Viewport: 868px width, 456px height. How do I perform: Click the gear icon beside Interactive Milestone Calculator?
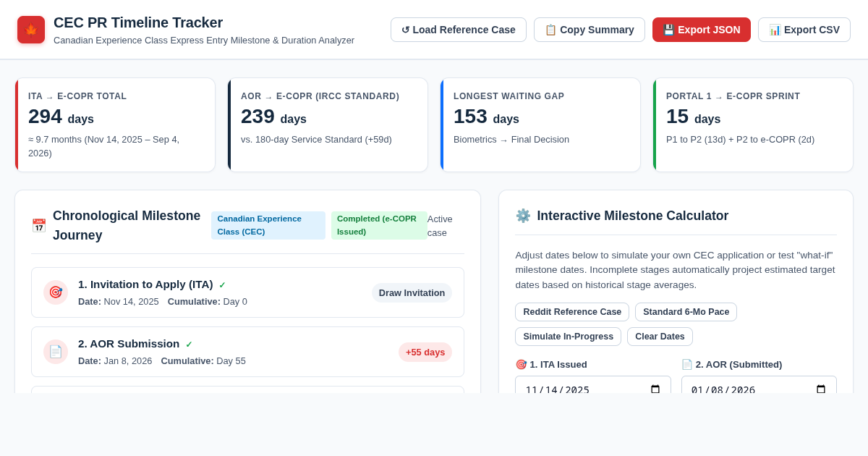coord(523,216)
